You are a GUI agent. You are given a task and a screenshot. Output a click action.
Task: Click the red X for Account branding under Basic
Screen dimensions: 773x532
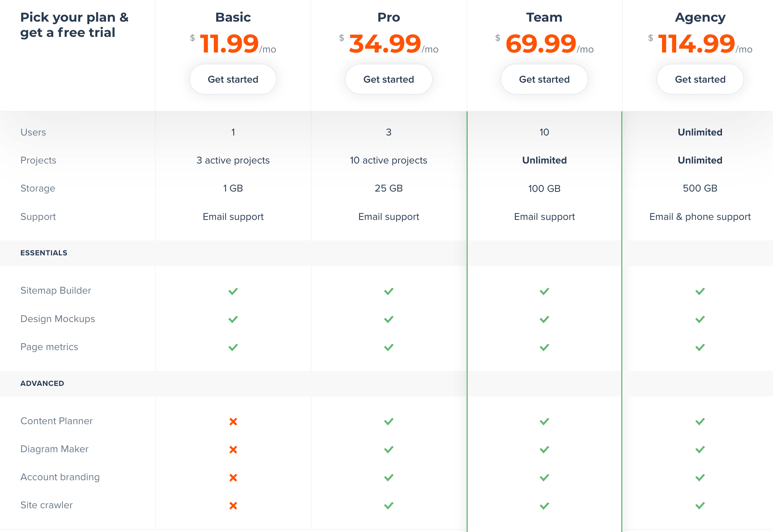[233, 477]
